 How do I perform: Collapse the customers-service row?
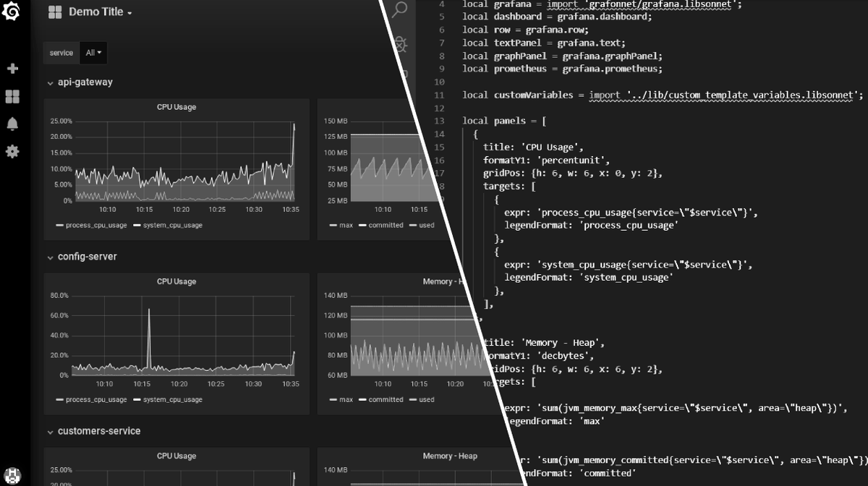click(x=94, y=431)
